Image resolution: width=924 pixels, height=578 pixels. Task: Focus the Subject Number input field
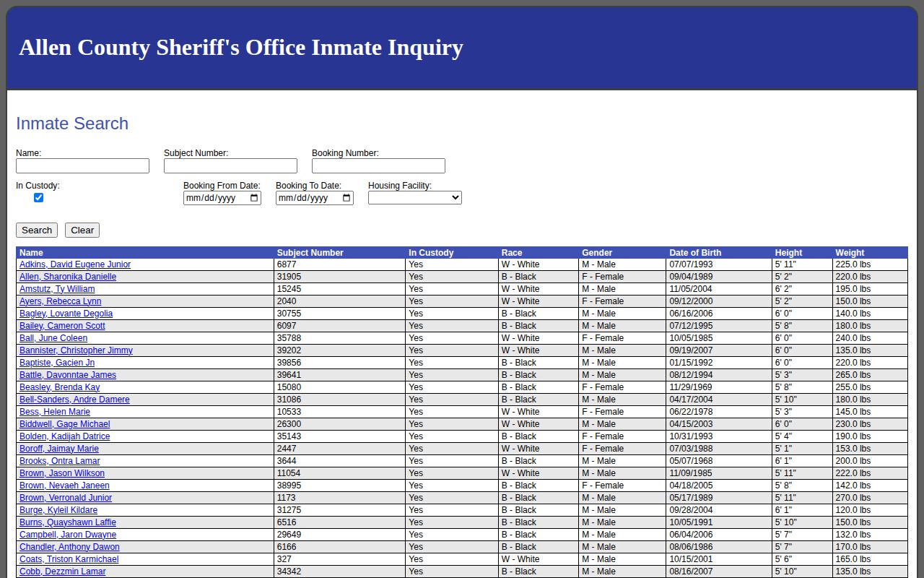coord(230,166)
